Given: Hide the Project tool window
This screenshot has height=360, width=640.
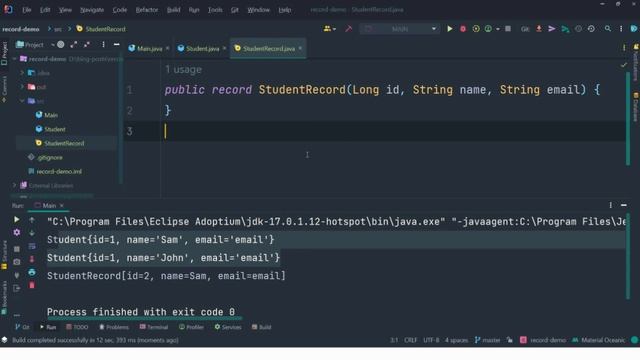Looking at the screenshot, I should tap(116, 44).
